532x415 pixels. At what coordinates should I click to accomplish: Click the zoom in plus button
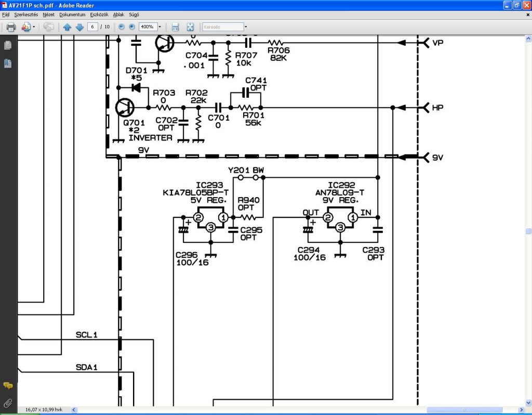pos(132,27)
